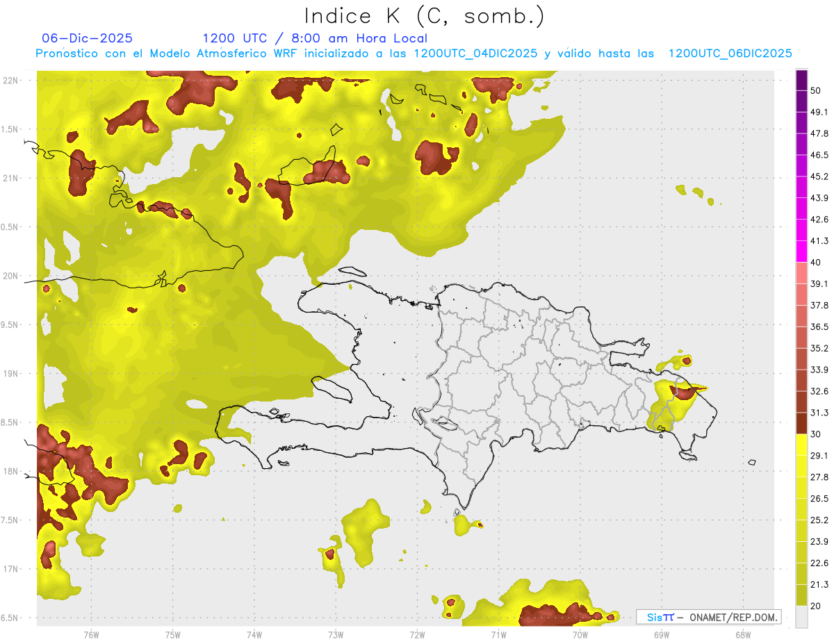This screenshot has height=644, width=834.
Task: Click the "71W" longitude label
Action: click(x=498, y=635)
